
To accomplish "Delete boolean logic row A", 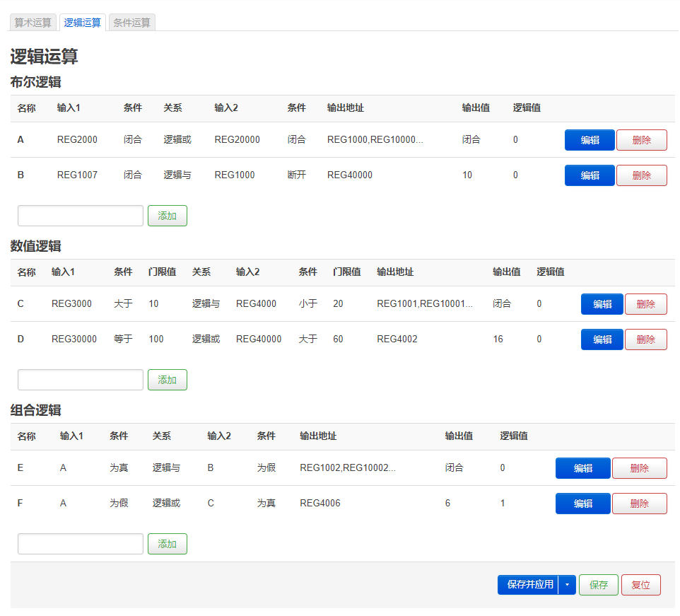I will tap(641, 140).
